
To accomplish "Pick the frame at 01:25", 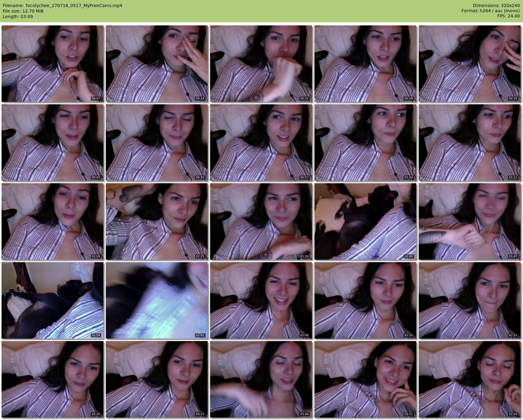I will pyautogui.click(x=157, y=221).
